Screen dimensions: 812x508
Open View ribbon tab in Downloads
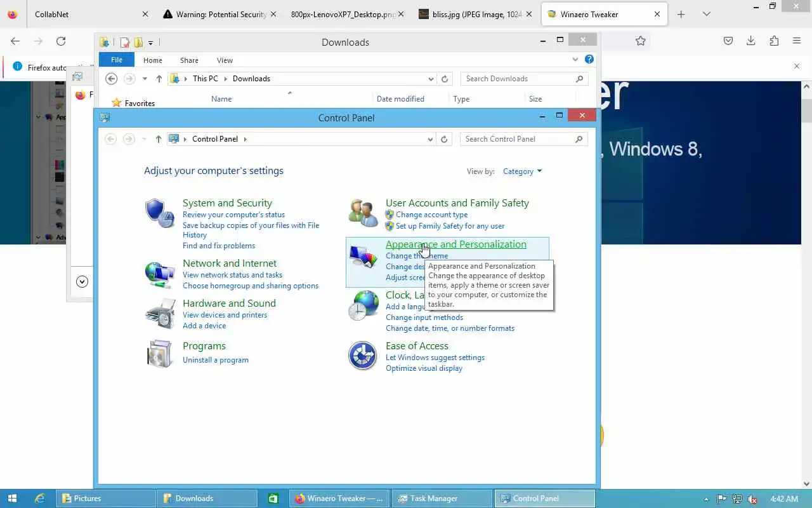pos(225,60)
